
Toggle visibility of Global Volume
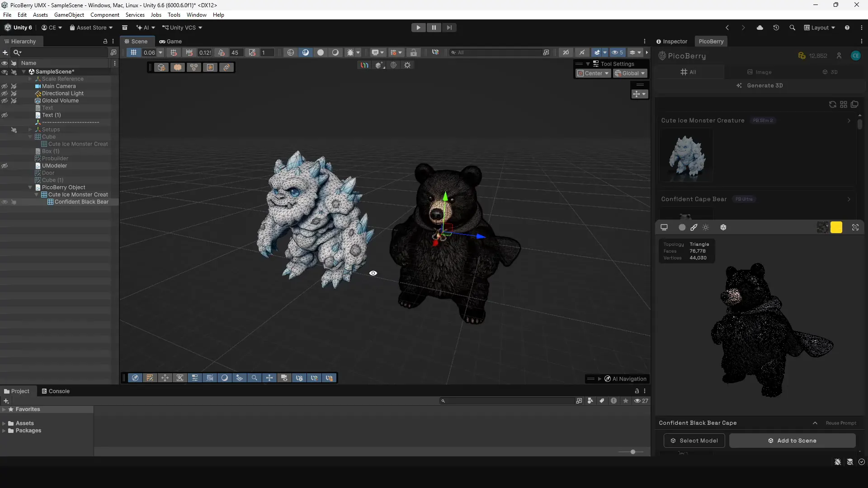5,101
